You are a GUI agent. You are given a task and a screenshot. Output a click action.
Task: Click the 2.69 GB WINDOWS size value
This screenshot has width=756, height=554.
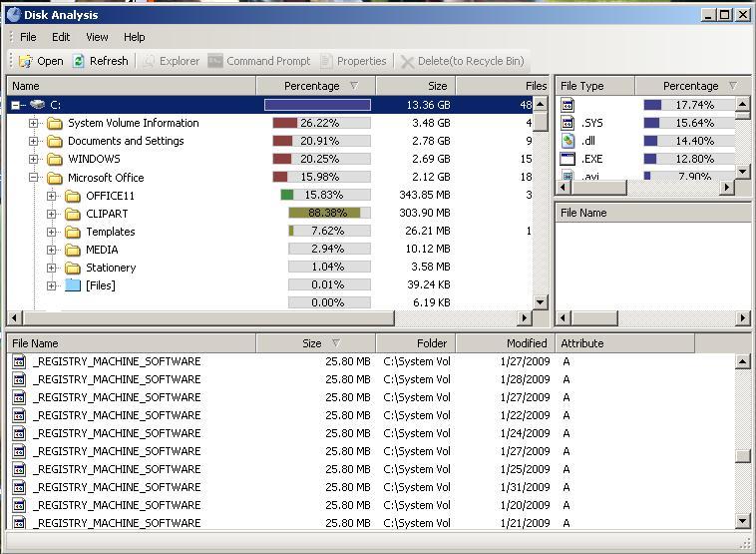click(431, 159)
